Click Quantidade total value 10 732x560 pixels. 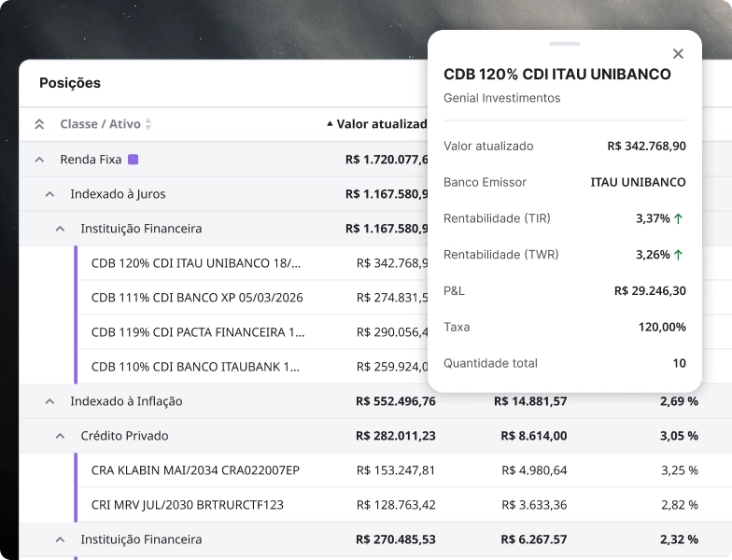click(x=680, y=363)
